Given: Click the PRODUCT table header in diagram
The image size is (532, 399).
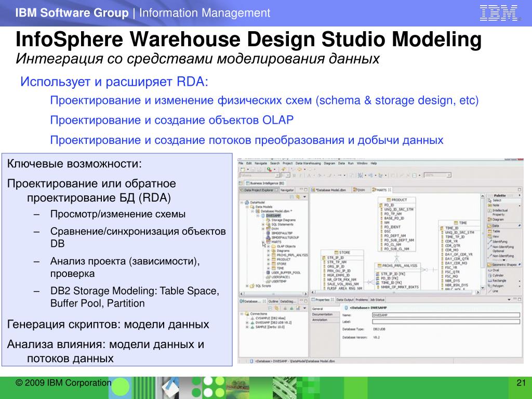Looking at the screenshot, I should point(396,200).
